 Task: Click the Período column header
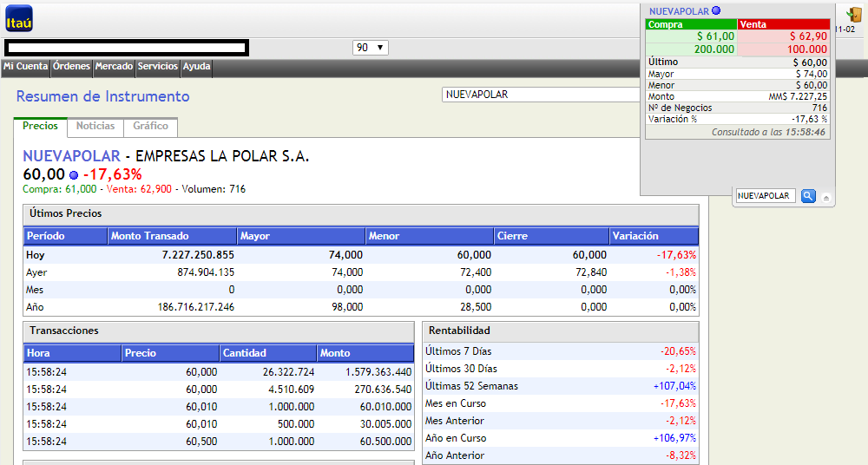(65, 236)
